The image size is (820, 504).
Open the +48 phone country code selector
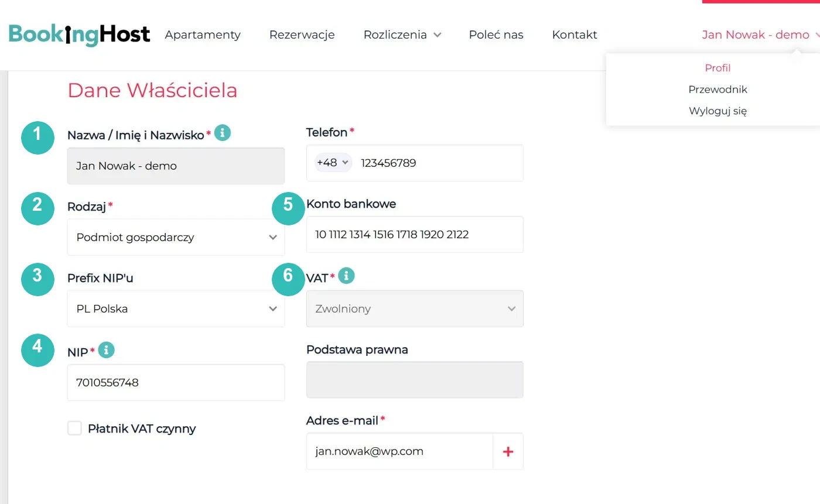[x=333, y=163]
